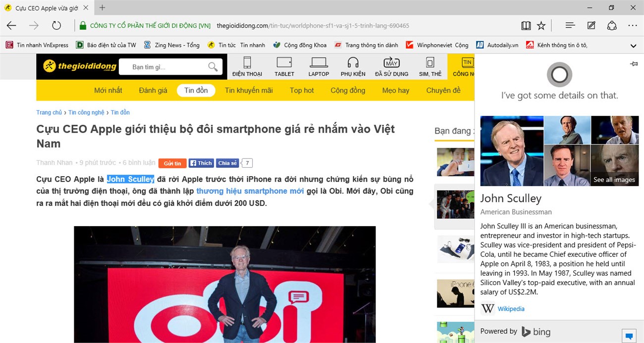Open Báo điện tử của TW favorite
644x343 pixels.
pos(106,45)
